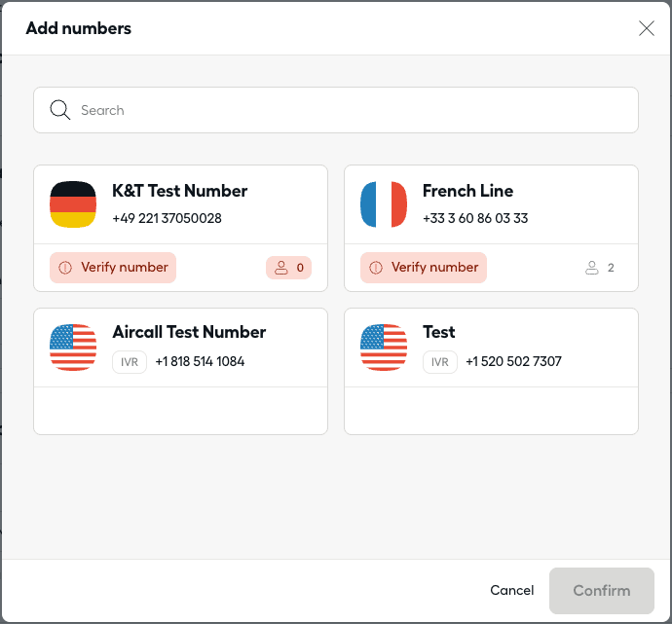
Task: Close the Add numbers dialog
Action: [x=647, y=28]
